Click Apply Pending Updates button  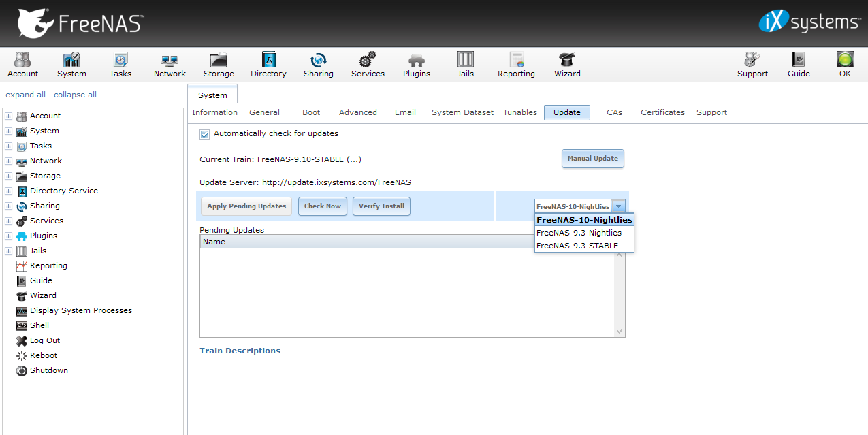tap(246, 206)
